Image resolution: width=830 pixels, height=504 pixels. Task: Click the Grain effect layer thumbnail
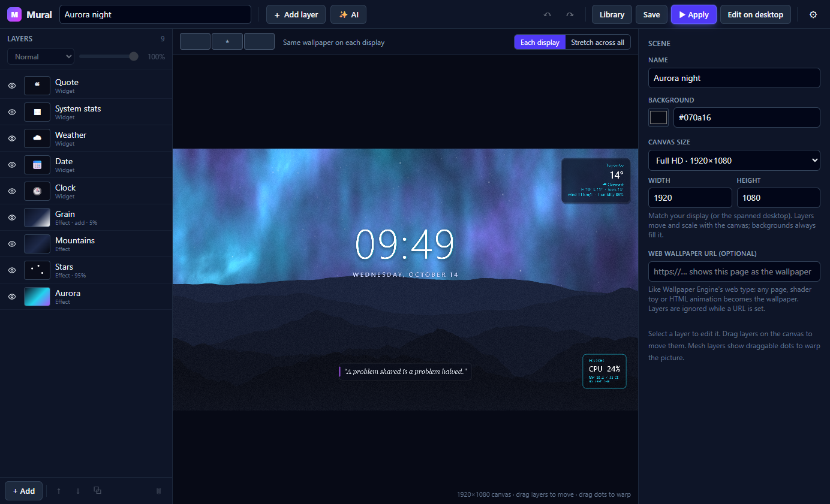click(x=37, y=218)
